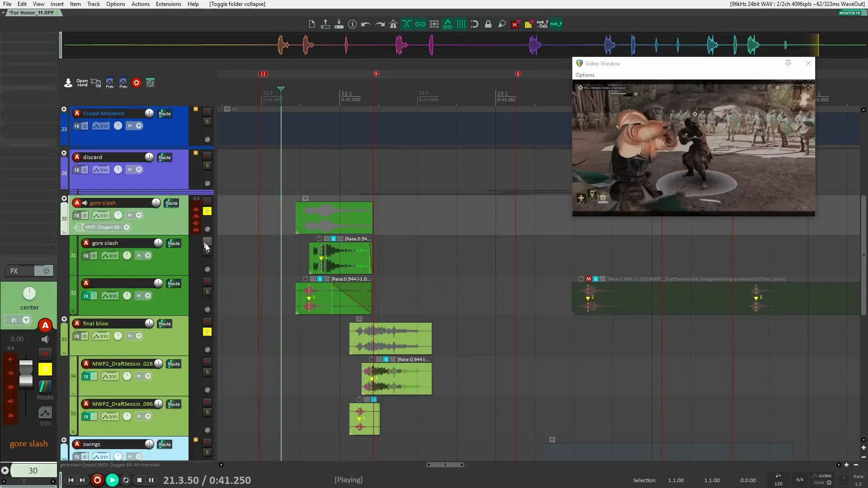Collapse the final blow folder arrow
The image size is (868, 488).
pos(64,319)
